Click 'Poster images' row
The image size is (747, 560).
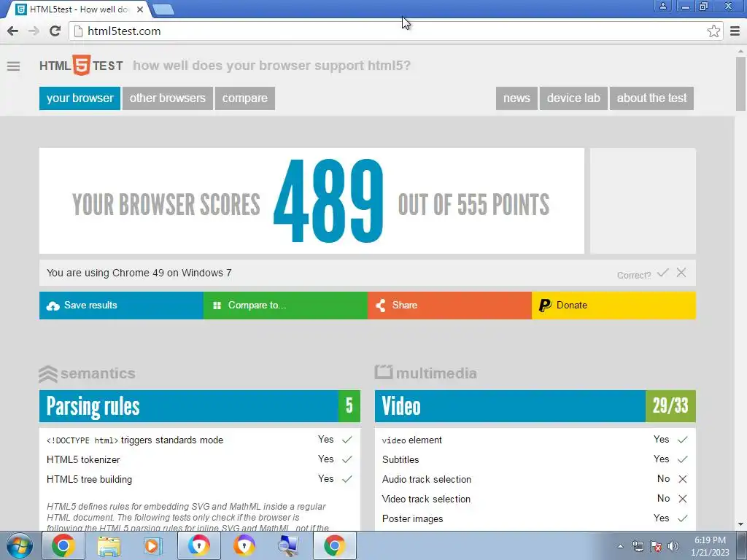click(x=535, y=518)
